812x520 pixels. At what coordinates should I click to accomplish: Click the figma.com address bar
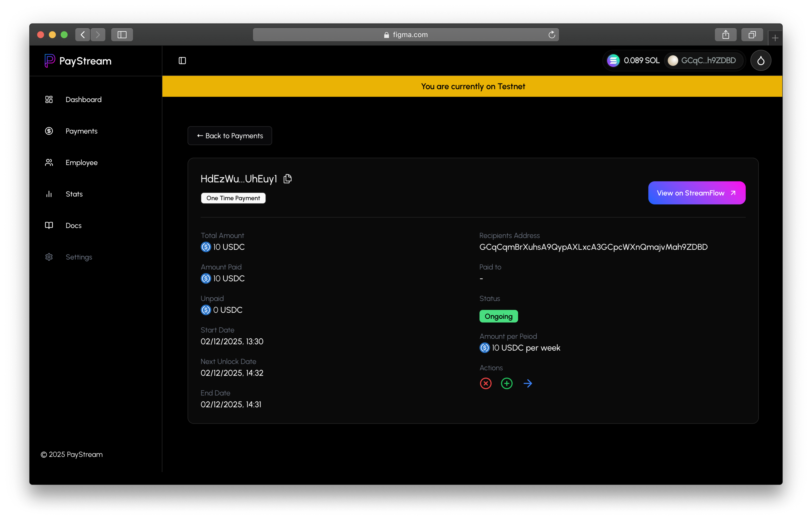point(405,35)
